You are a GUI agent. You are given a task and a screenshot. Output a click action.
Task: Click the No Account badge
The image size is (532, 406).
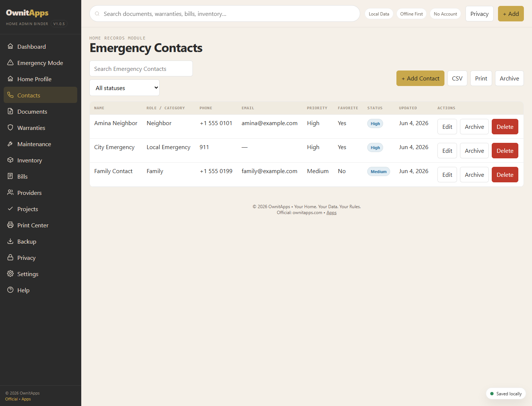[445, 14]
